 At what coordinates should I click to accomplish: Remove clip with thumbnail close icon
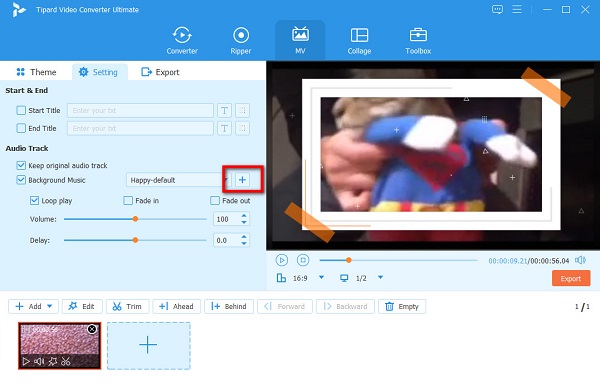pos(92,329)
